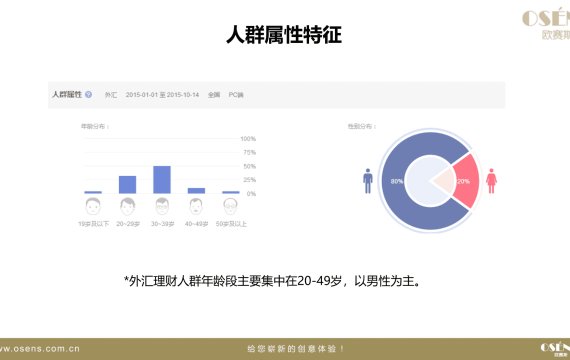Image resolution: width=570 pixels, height=360 pixels.
Task: Click the pink female figure icon
Action: [x=491, y=181]
